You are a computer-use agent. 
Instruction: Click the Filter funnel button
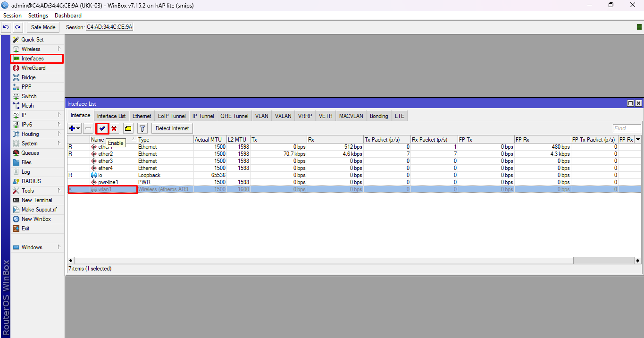142,128
